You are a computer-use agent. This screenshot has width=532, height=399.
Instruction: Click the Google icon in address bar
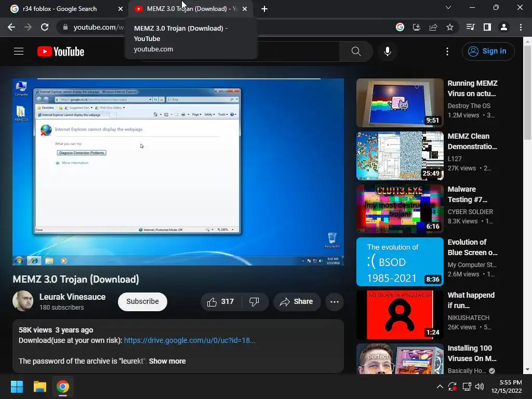click(x=400, y=27)
